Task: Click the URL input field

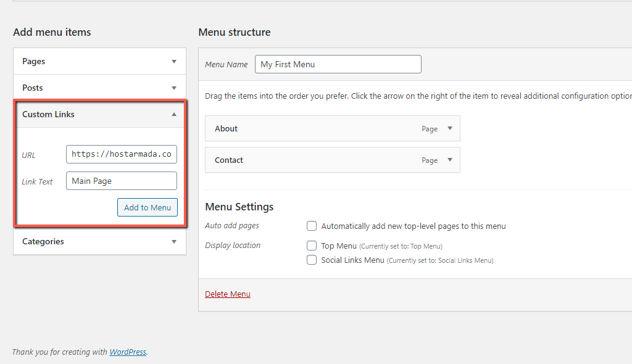Action: click(122, 154)
